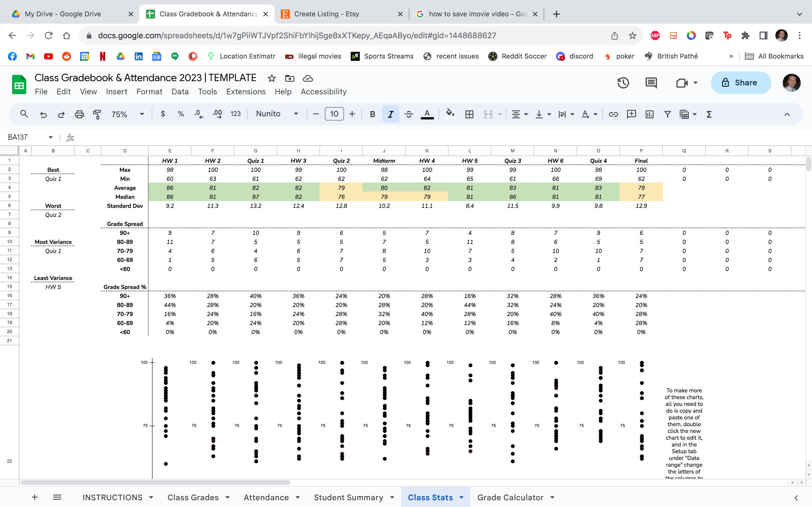Toggle italic formatting off
Viewport: 812px width, 507px height.
pos(390,114)
